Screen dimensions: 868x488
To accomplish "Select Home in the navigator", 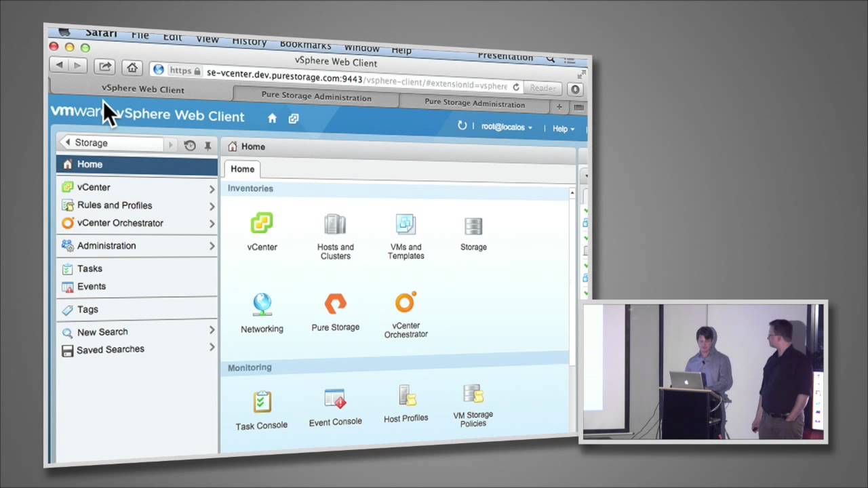I will click(x=137, y=164).
